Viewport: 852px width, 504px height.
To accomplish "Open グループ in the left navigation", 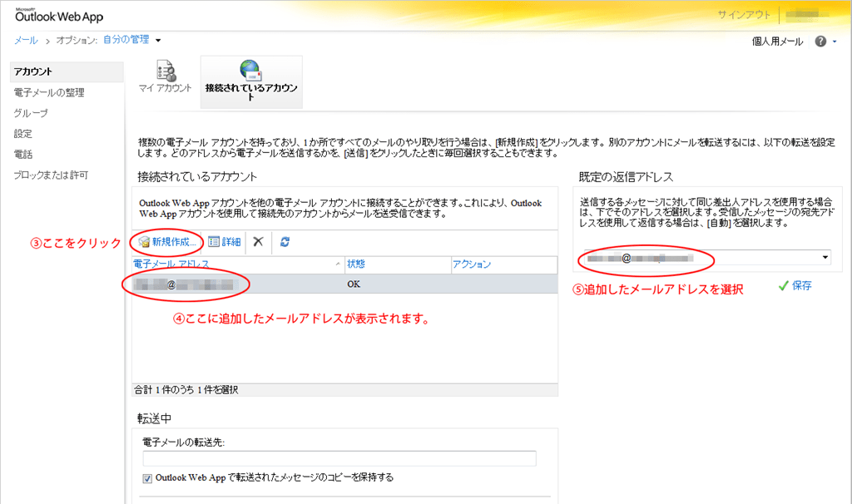I will (x=31, y=113).
